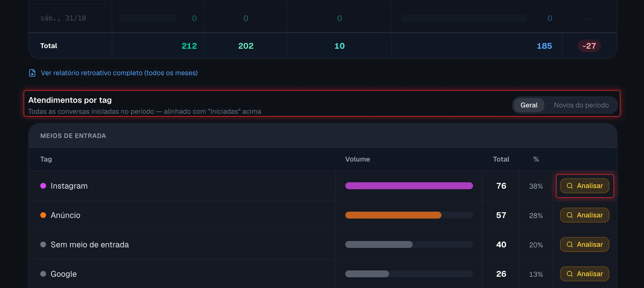Analyze the Sem meio de entrada tag
The height and width of the screenshot is (288, 644).
[584, 245]
